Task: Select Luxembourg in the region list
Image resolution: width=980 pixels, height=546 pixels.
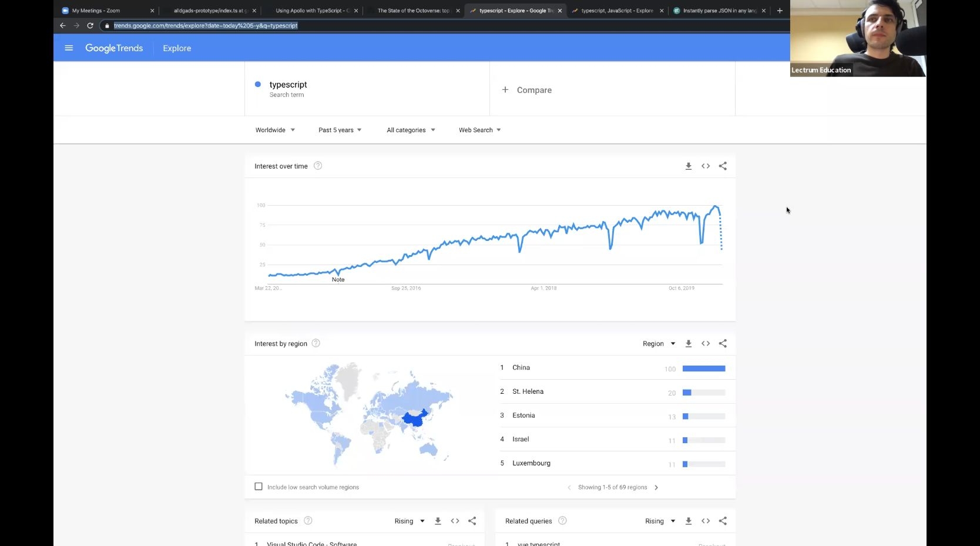Action: point(531,463)
